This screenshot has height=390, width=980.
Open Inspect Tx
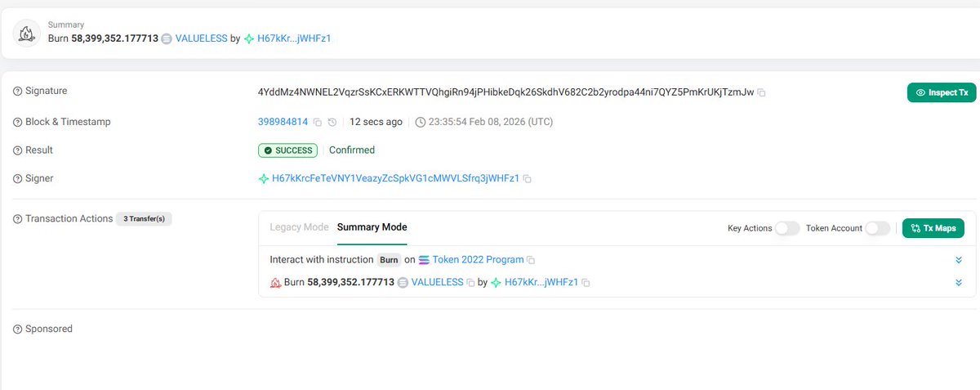(x=942, y=92)
